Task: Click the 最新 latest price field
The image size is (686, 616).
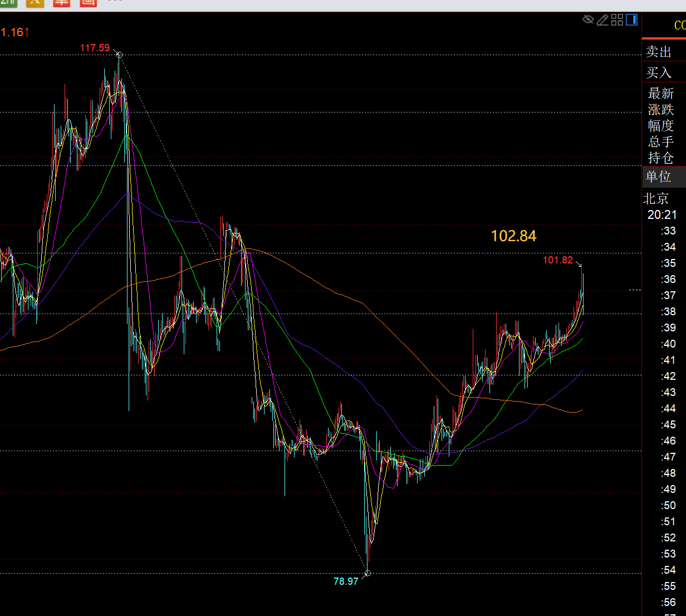Action: [x=661, y=93]
